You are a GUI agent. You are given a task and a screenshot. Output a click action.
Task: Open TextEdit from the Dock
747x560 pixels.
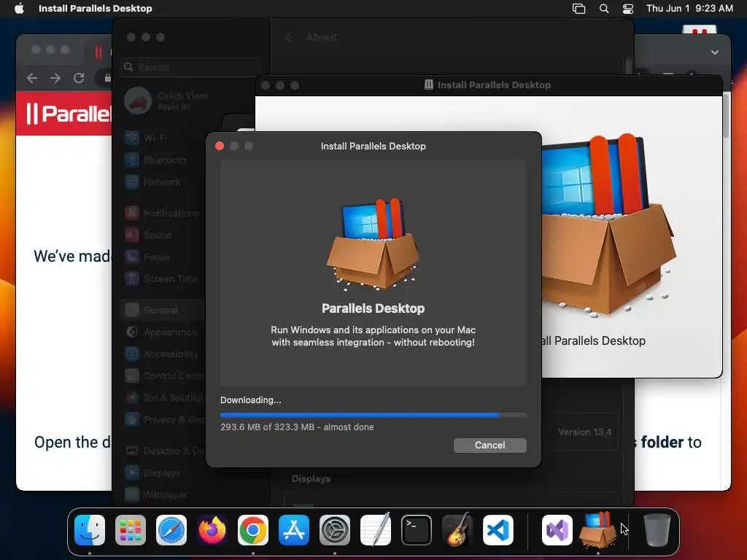[376, 530]
